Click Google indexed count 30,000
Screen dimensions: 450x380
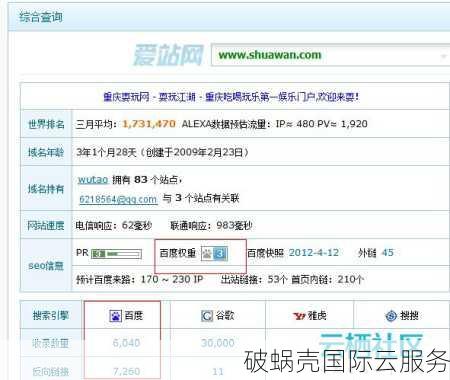point(218,343)
